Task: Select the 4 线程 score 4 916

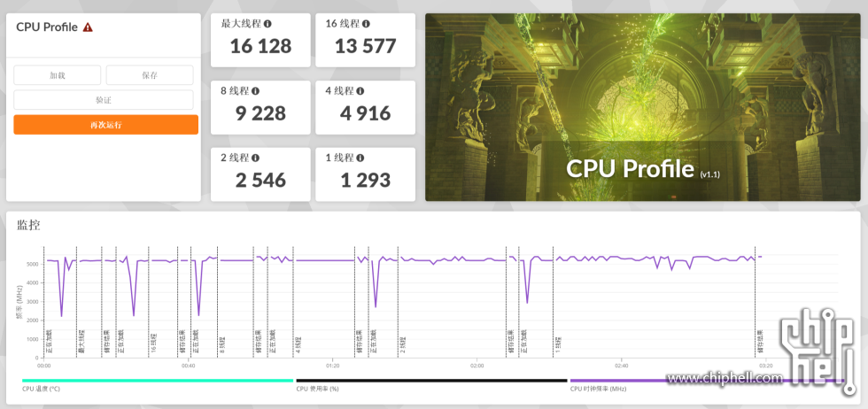Action: click(x=365, y=113)
